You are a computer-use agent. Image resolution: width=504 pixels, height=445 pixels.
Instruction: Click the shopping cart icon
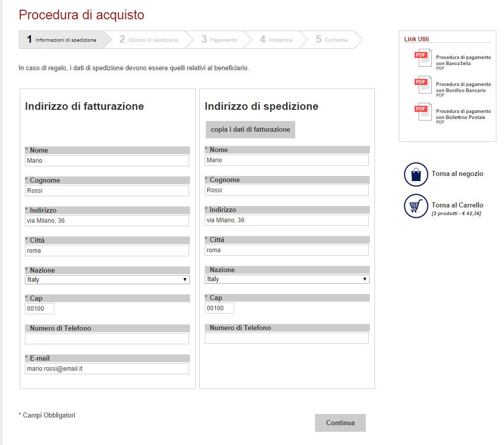coord(416,206)
